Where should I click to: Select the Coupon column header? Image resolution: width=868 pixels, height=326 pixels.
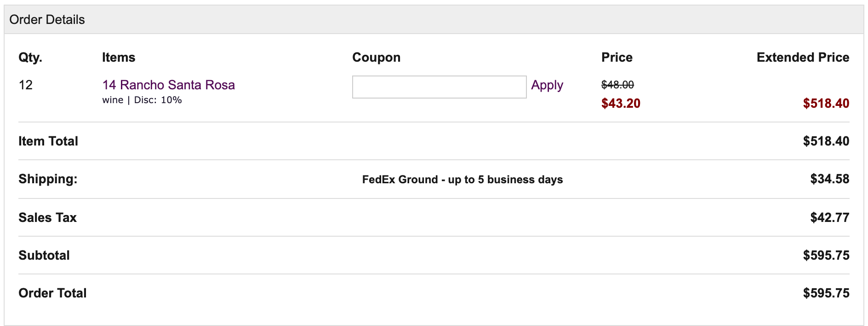click(x=376, y=58)
